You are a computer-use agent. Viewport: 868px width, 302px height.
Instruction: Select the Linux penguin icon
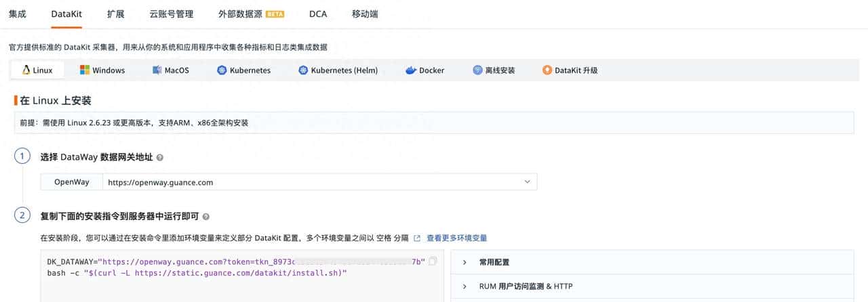[x=26, y=70]
